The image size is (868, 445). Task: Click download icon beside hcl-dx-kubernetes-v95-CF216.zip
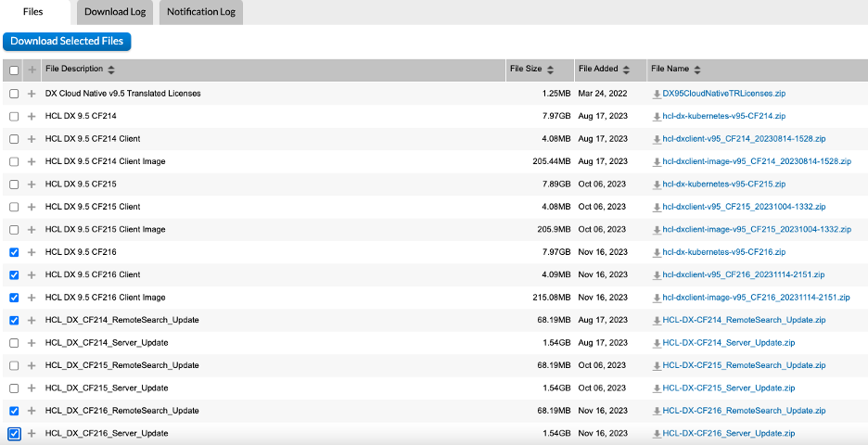click(657, 253)
